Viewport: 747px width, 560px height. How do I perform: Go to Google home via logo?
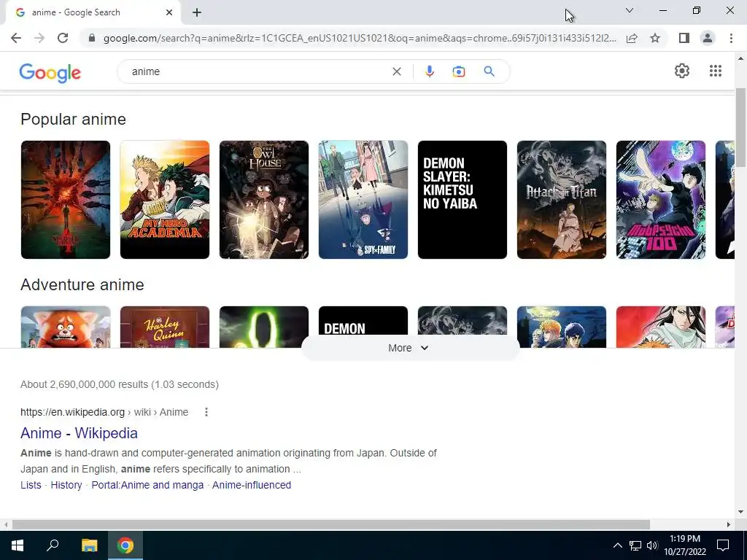click(50, 73)
